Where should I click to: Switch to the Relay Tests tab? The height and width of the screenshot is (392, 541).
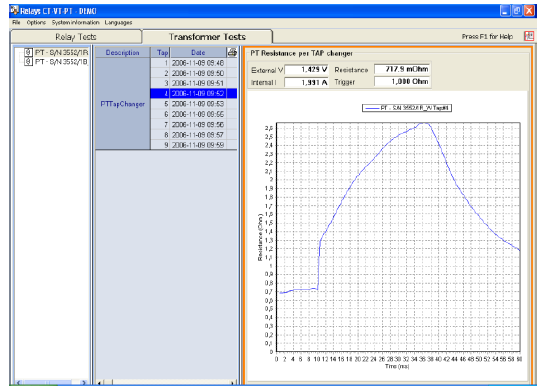[76, 37]
